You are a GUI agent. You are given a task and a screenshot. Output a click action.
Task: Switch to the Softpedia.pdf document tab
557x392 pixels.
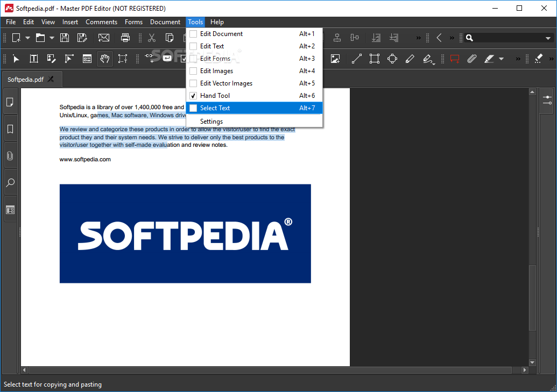[x=26, y=79]
